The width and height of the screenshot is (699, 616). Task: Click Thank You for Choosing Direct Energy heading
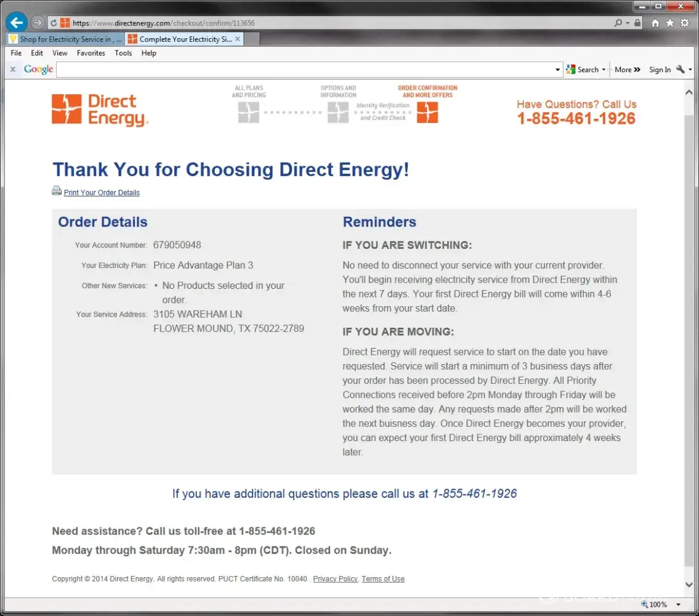[231, 169]
